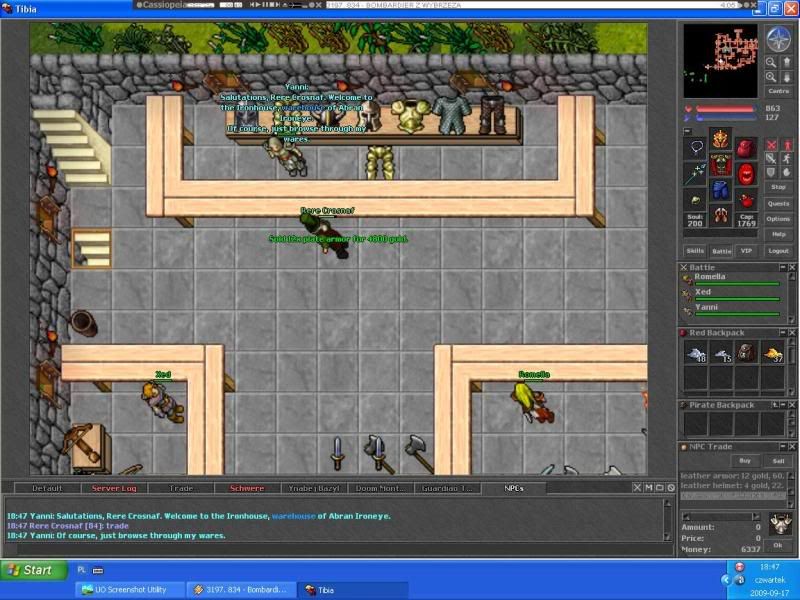The image size is (800, 600).
Task: Click the M icon in chat bar
Action: click(x=648, y=488)
